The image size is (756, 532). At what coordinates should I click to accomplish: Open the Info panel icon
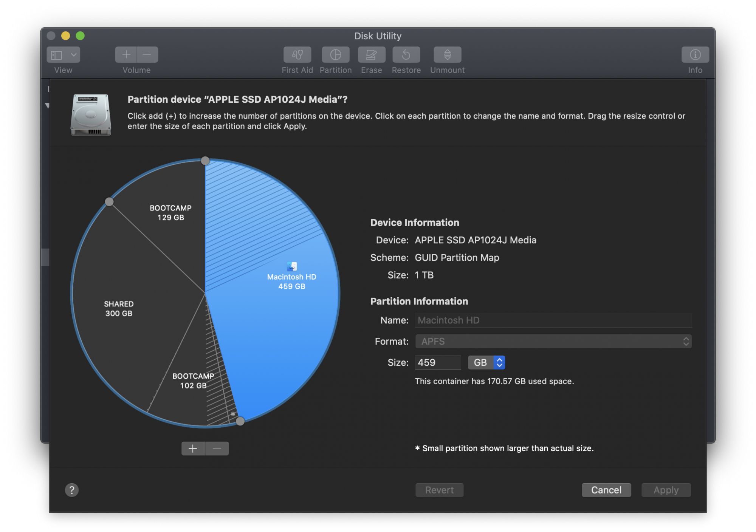pos(695,55)
